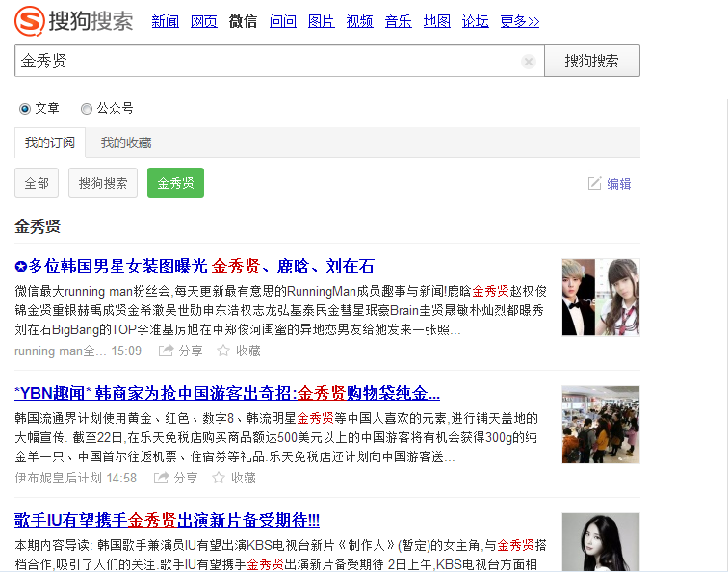
Task: Click 分享 text for running man article
Action: (191, 351)
